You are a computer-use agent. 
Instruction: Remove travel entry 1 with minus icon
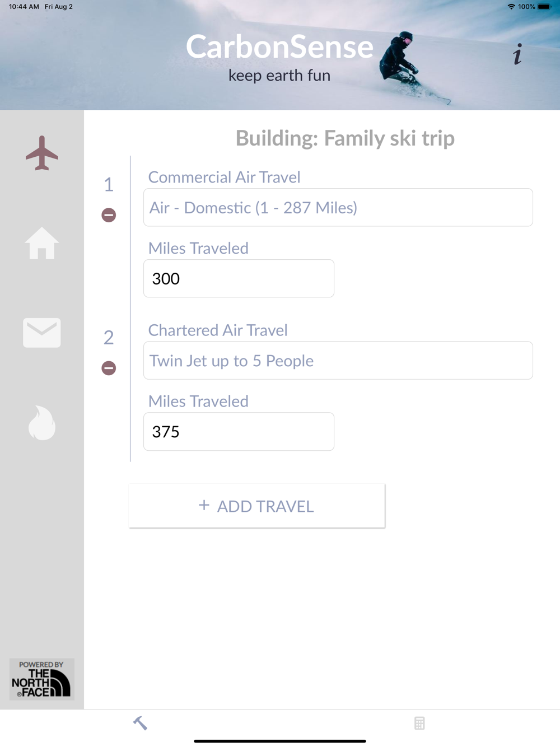[x=109, y=215]
